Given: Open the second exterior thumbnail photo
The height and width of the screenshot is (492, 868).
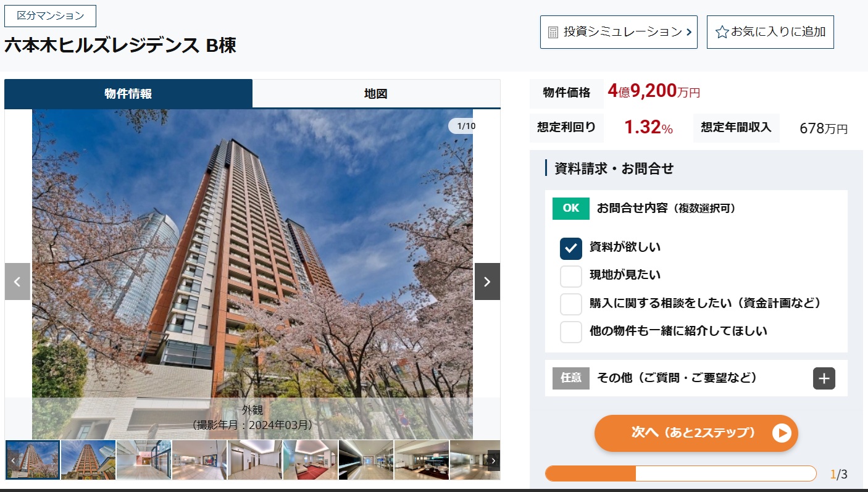Looking at the screenshot, I should click(88, 460).
